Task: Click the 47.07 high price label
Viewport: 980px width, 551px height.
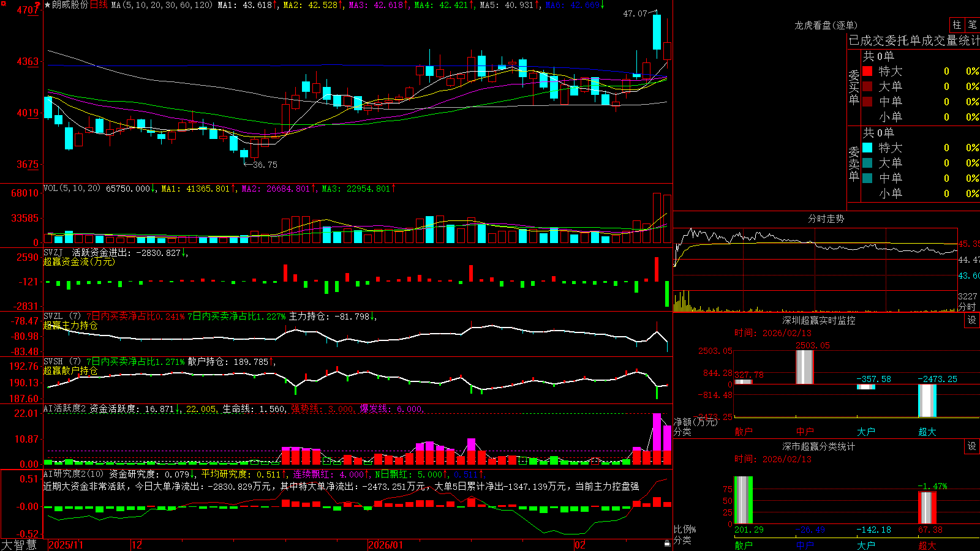Action: 635,13
